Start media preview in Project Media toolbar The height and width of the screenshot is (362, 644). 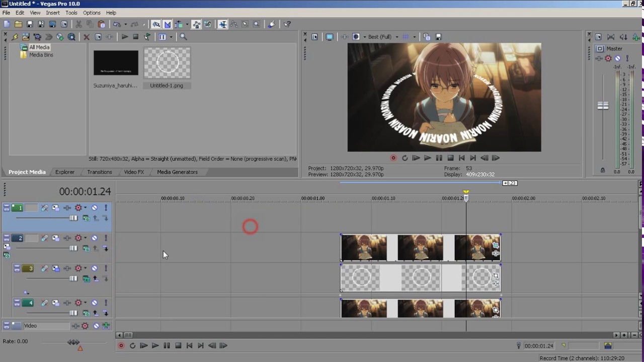(124, 37)
